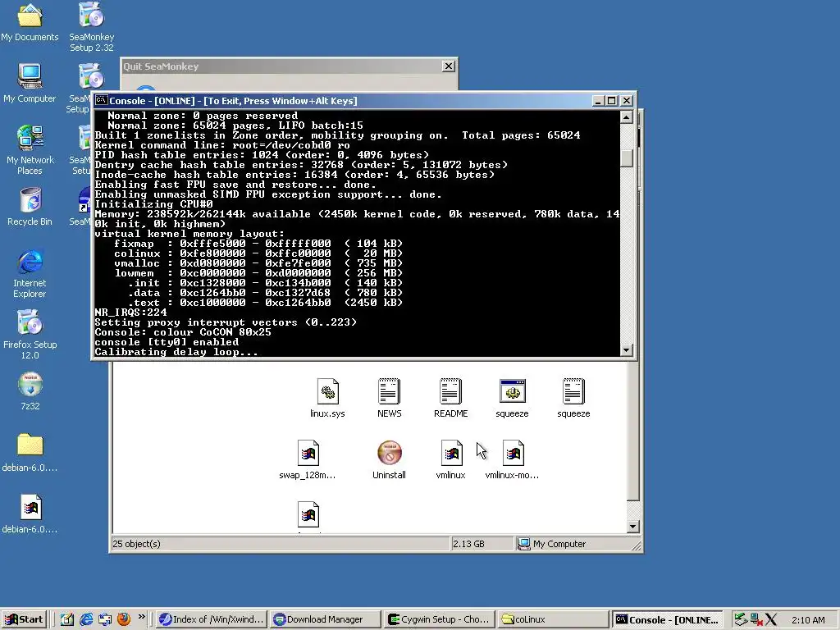Click the taskbar clock showing 2:10 AM

pos(808,620)
